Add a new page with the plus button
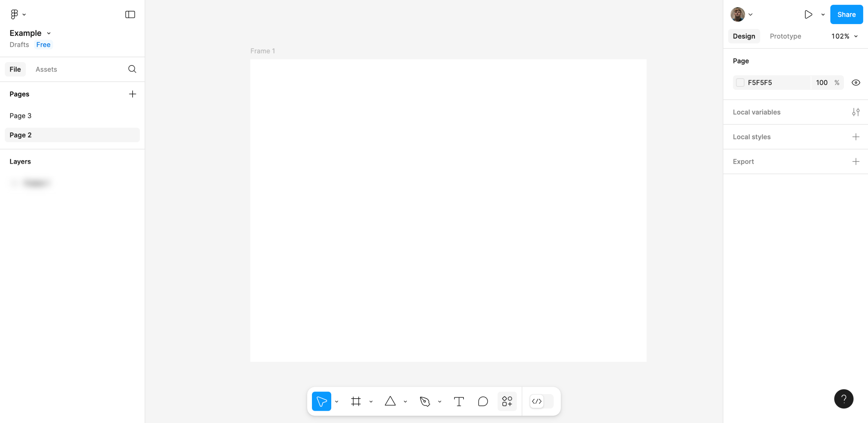Screen dimensions: 868x423 133,94
